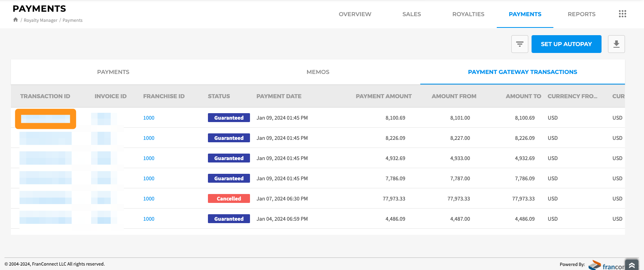Switch to the Payments sub-tab
Viewport: 644px width, 270px height.
coord(113,72)
